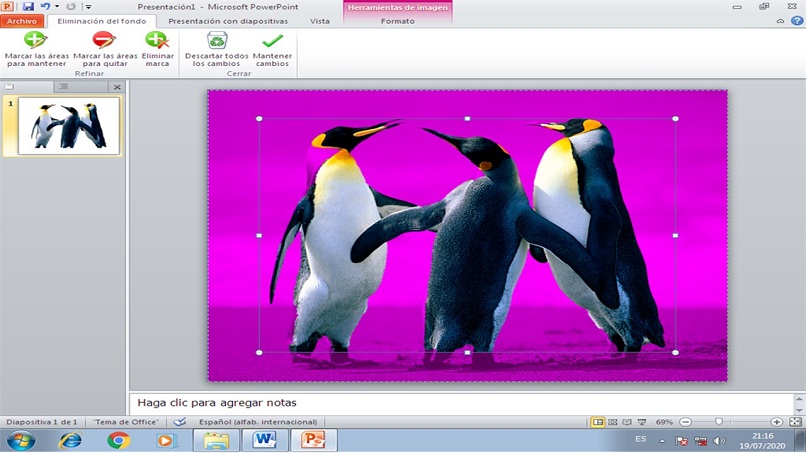
Task: Click bottom-middle marquee handle
Action: click(467, 352)
